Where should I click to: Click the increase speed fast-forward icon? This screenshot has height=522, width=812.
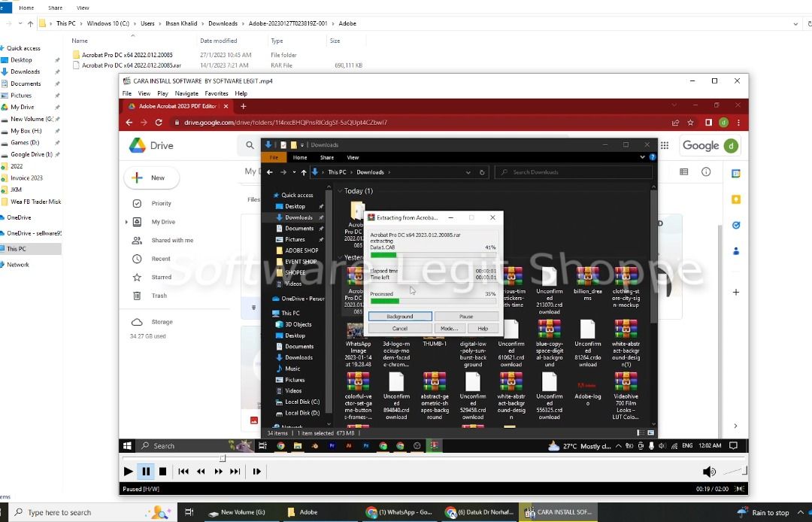[x=219, y=472]
